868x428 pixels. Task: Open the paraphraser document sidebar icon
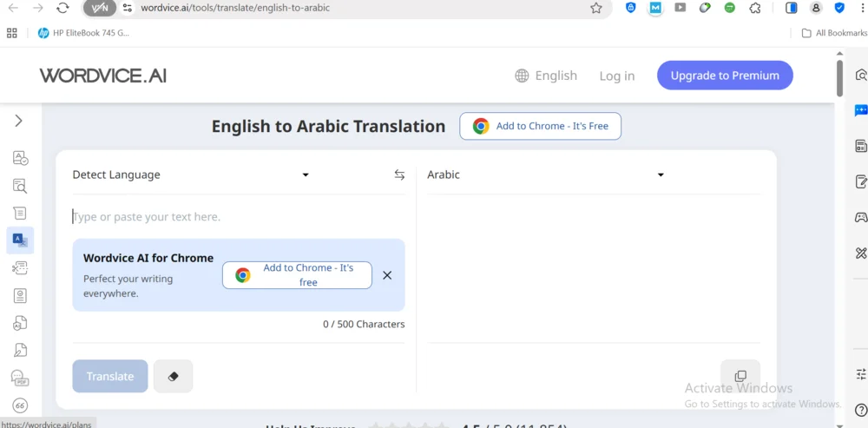20,214
